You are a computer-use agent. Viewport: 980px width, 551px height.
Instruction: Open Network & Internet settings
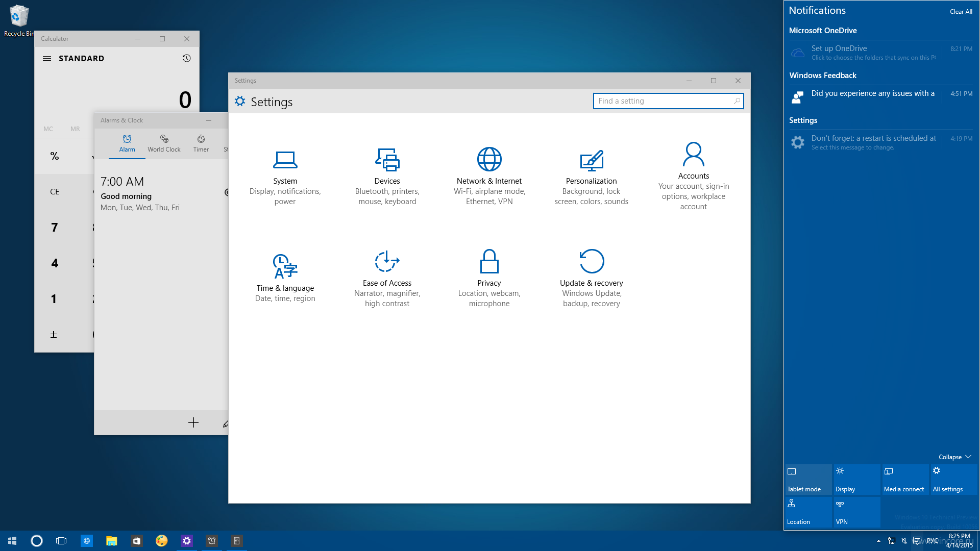point(489,177)
